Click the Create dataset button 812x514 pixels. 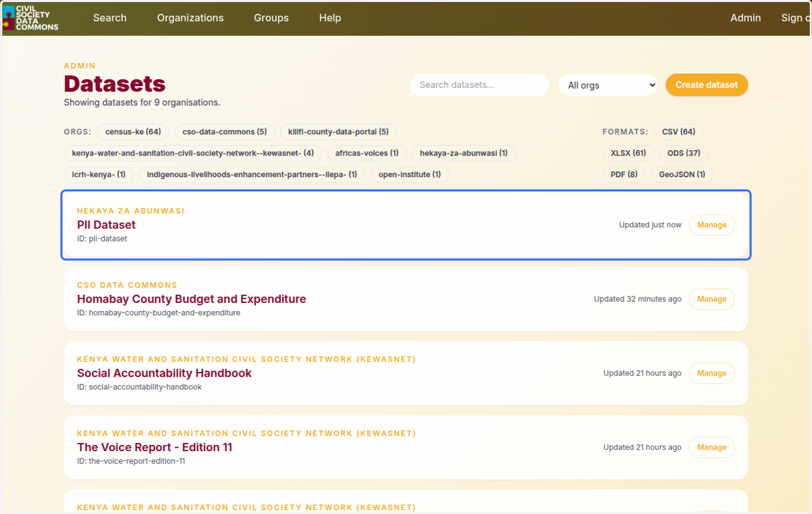point(706,85)
